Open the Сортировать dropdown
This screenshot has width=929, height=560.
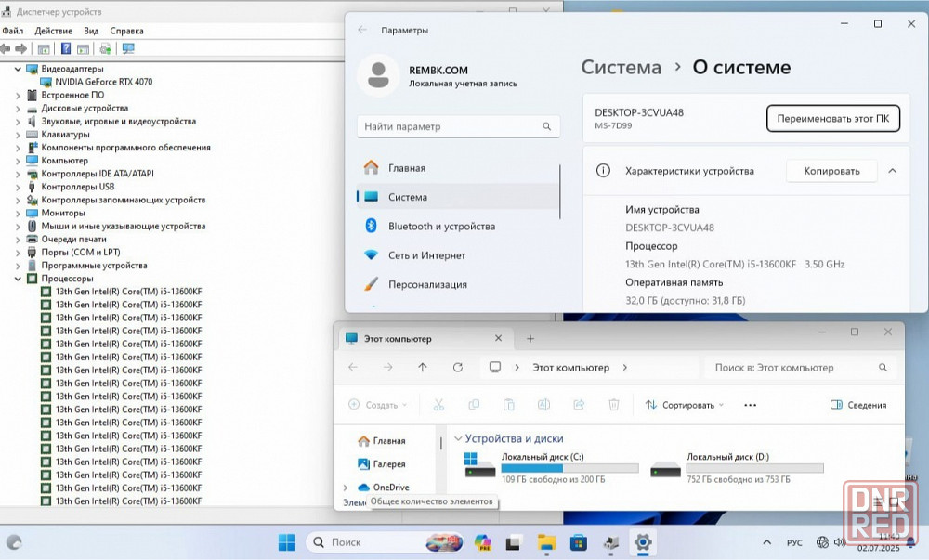pyautogui.click(x=685, y=405)
